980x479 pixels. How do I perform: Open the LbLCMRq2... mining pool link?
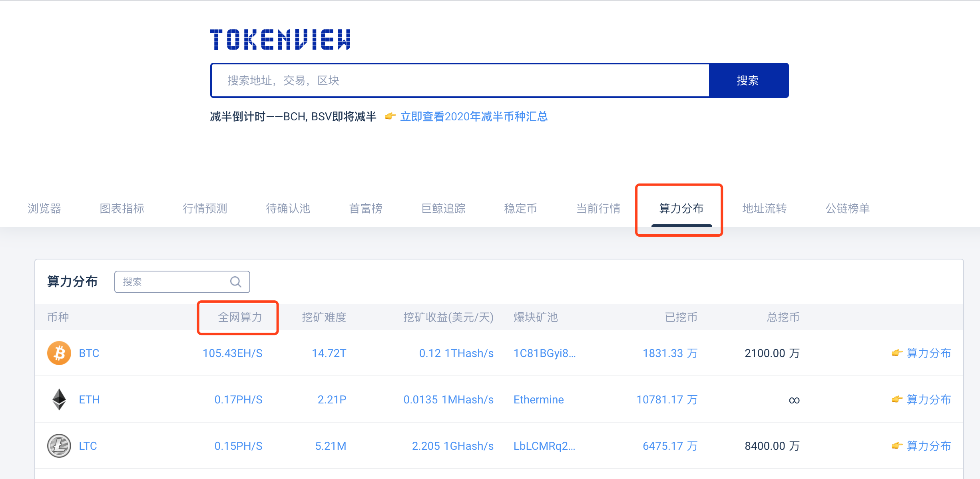(x=544, y=446)
